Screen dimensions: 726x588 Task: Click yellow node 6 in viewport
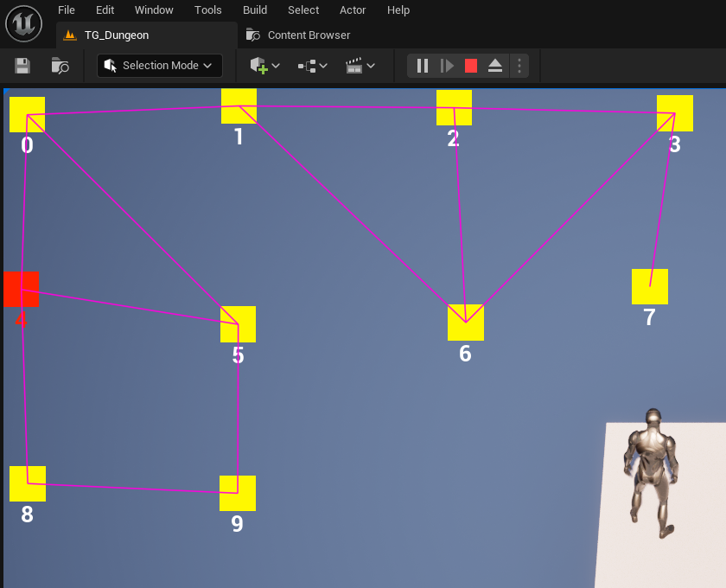point(466,323)
